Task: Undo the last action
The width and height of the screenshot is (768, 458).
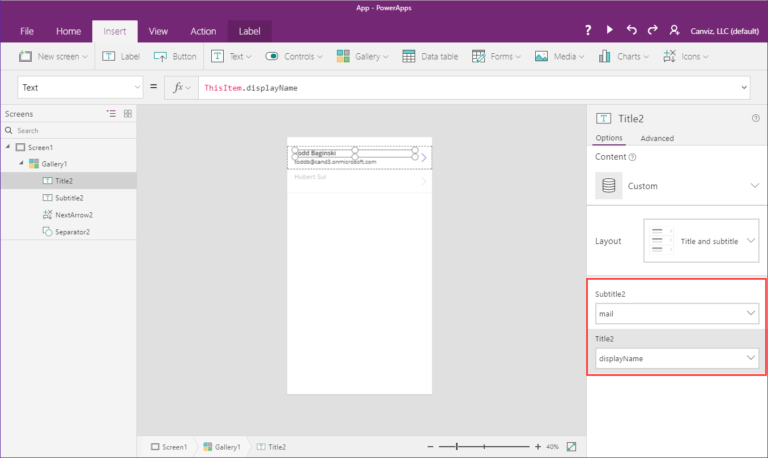Action: 631,30
